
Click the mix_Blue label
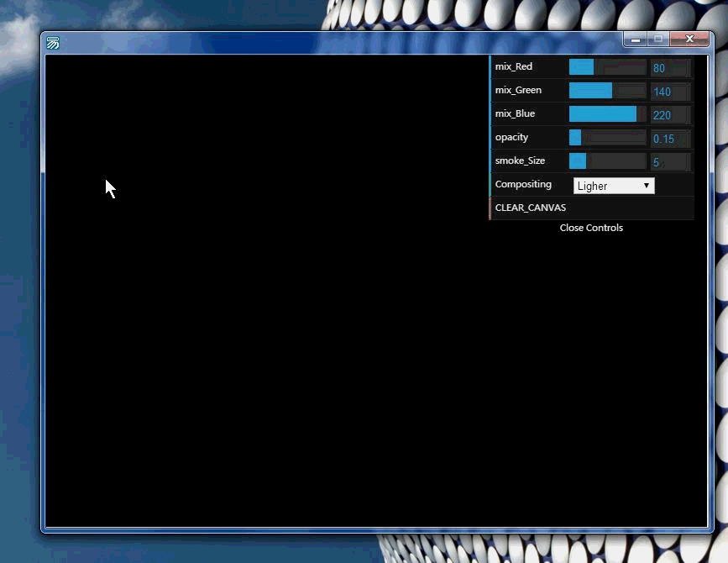point(515,113)
